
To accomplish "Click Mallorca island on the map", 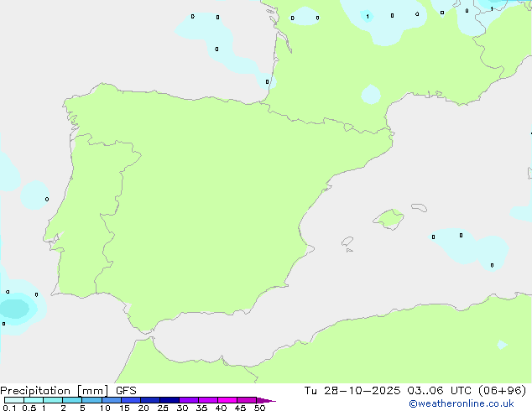I will 389,219.
